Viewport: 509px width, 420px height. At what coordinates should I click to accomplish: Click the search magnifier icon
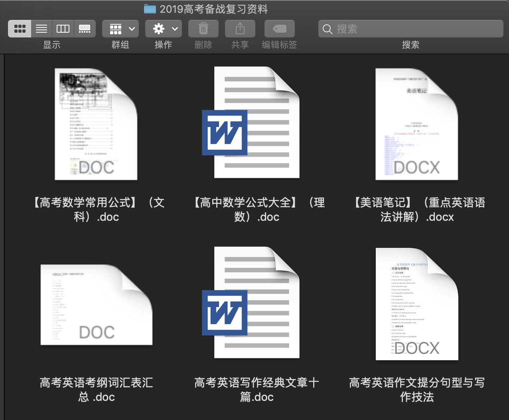click(x=327, y=29)
